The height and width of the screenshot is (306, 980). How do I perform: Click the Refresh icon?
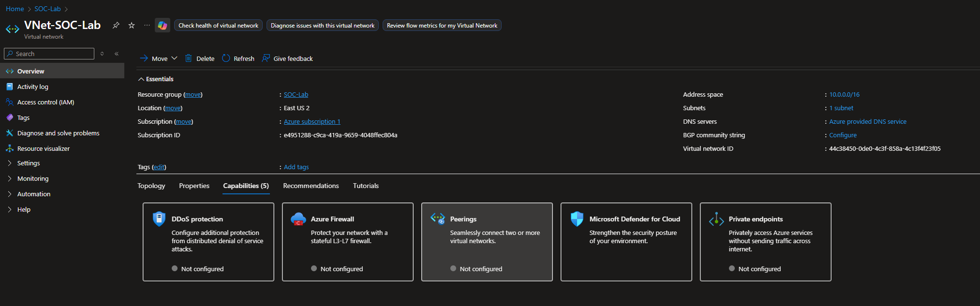226,58
